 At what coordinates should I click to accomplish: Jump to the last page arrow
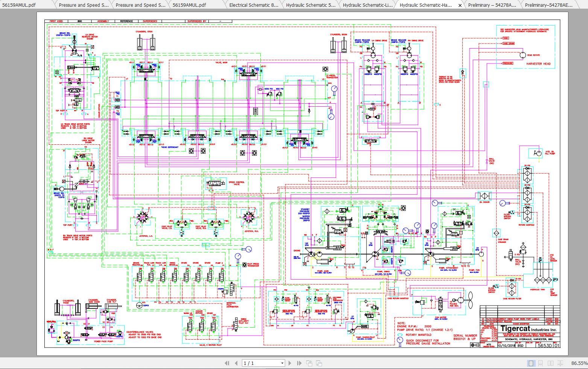299,363
